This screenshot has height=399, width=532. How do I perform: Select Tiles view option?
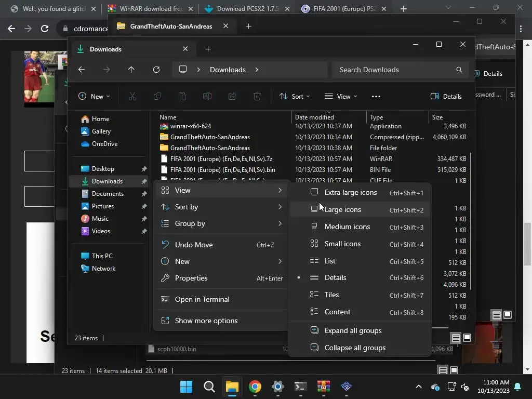[360, 295]
